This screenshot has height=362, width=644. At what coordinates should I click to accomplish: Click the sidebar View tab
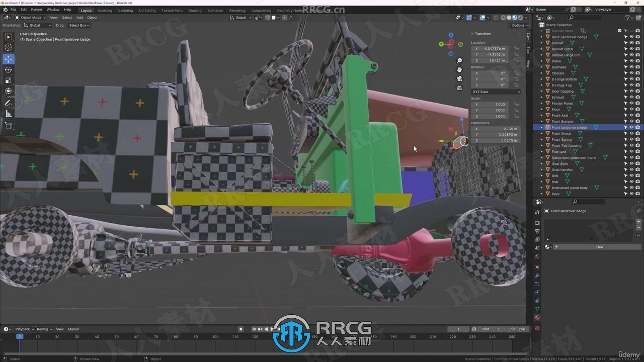[528, 63]
